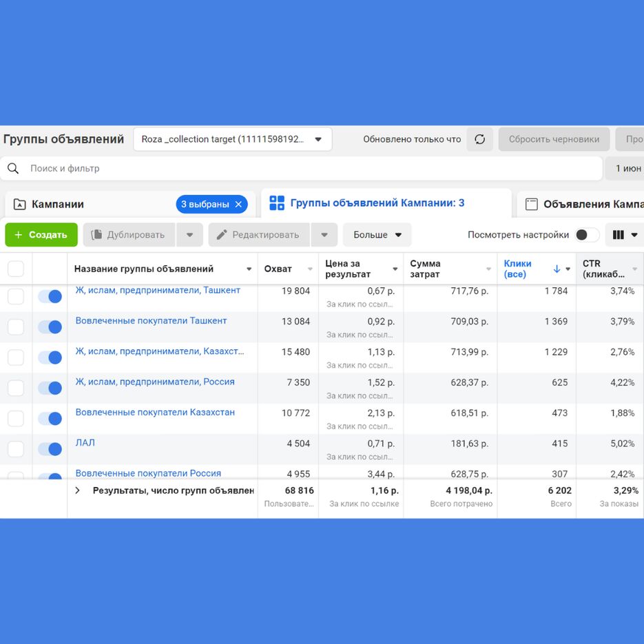Click the '717,76 р.' spend cell
The width and height of the screenshot is (644, 644).
coord(470,291)
